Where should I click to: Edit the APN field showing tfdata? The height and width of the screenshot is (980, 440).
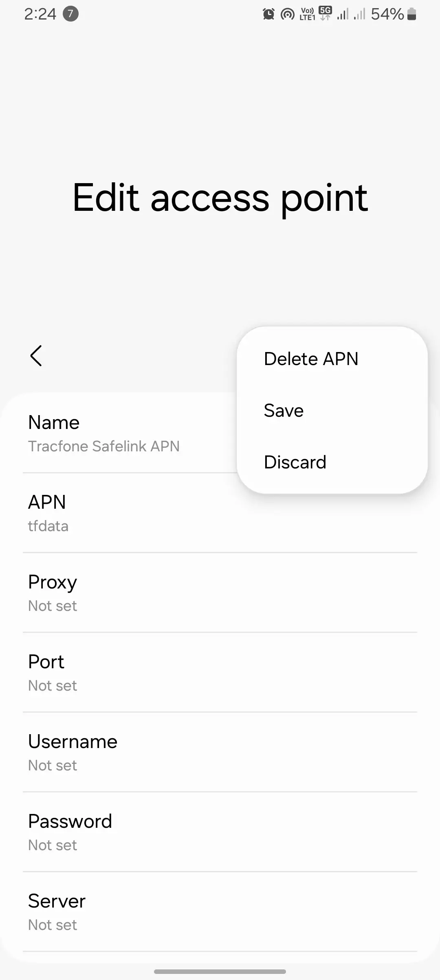pos(220,513)
